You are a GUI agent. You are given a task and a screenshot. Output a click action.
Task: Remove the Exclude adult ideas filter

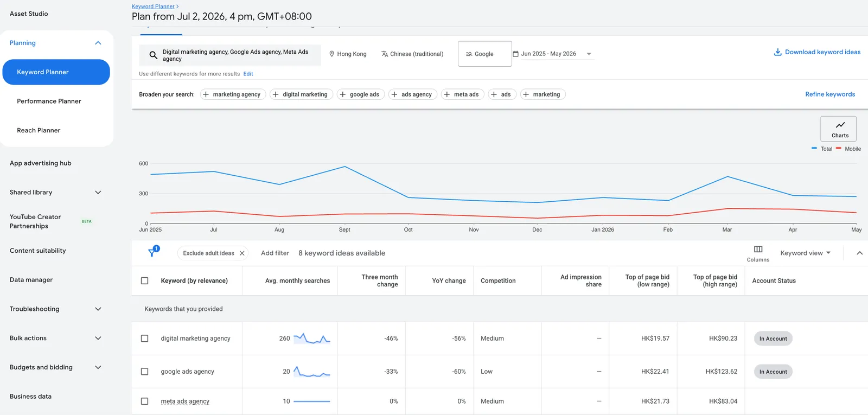point(242,253)
